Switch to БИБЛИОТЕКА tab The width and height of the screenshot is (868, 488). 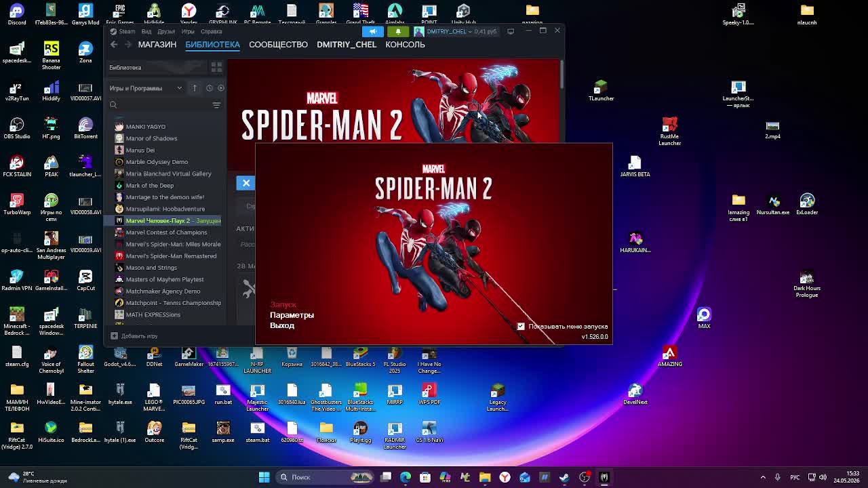point(212,45)
